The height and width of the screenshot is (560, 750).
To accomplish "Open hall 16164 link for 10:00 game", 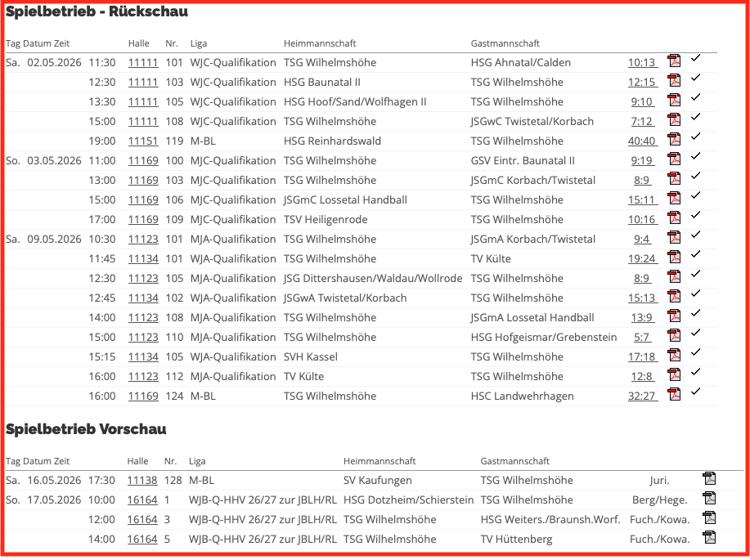I will pyautogui.click(x=142, y=500).
